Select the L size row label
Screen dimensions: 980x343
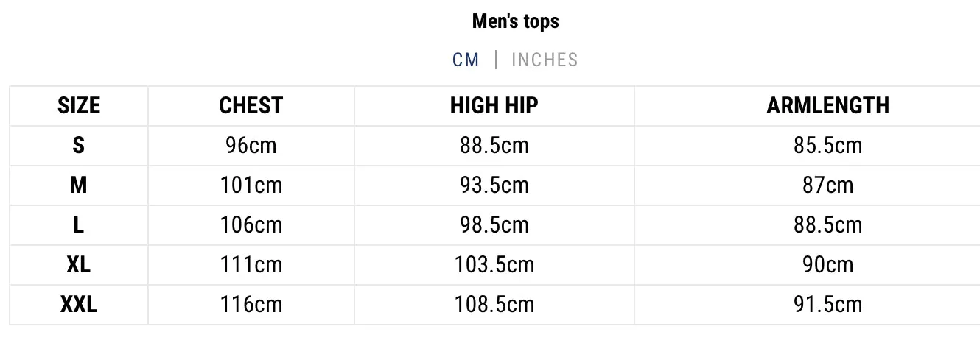(x=79, y=224)
